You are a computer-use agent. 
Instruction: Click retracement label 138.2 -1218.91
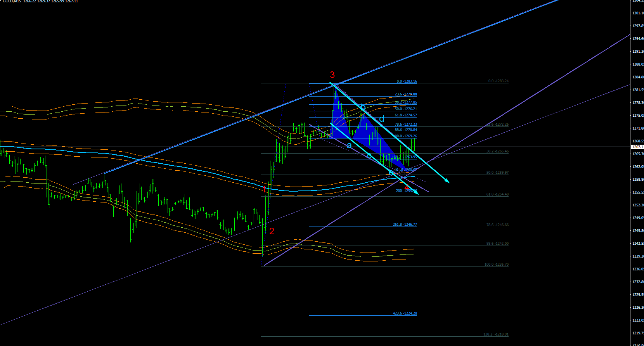pos(496,334)
